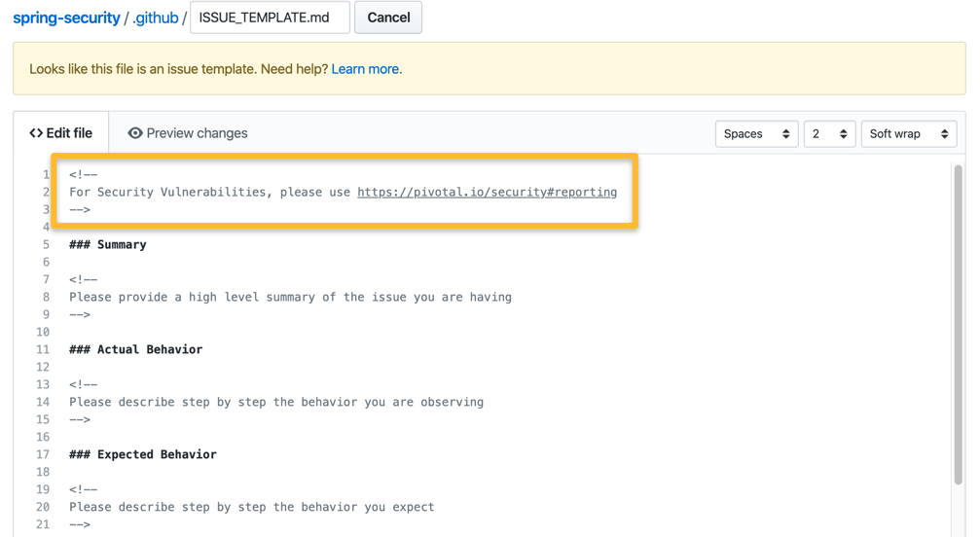Click the high level summary comment text

[290, 298]
